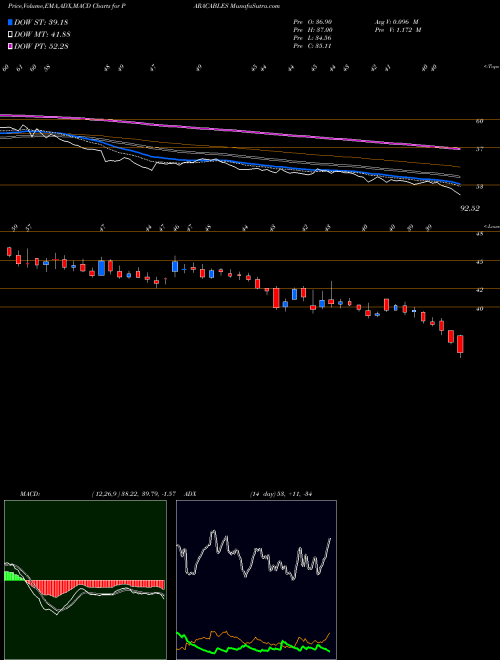The image size is (500, 660).
Task: Click the white DOW MT legend swatch
Action: [x=11, y=35]
